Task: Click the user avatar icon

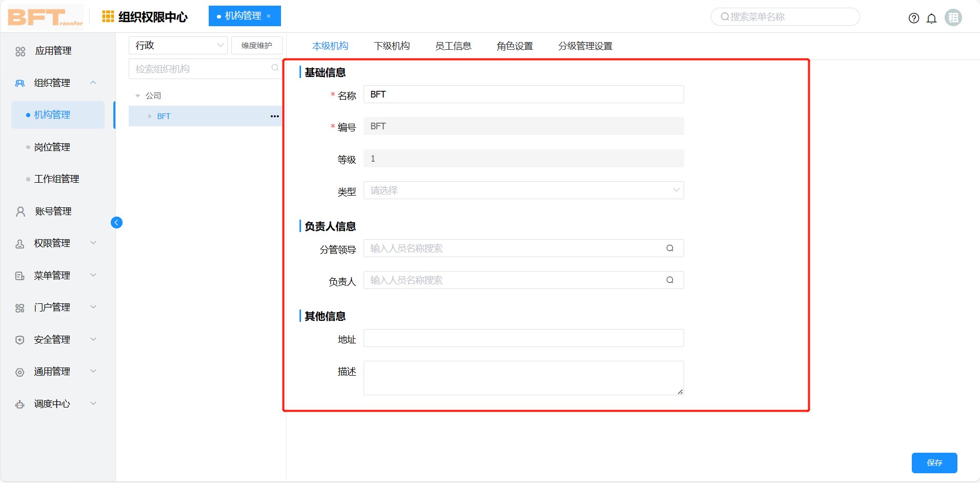Action: click(953, 17)
